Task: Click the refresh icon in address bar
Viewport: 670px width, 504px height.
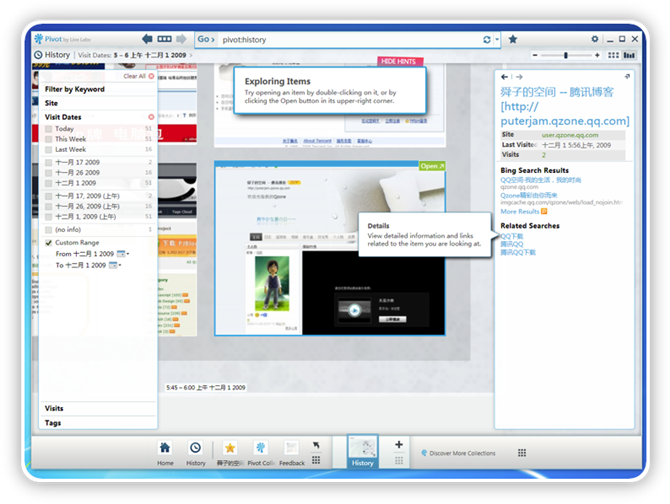Action: (484, 39)
